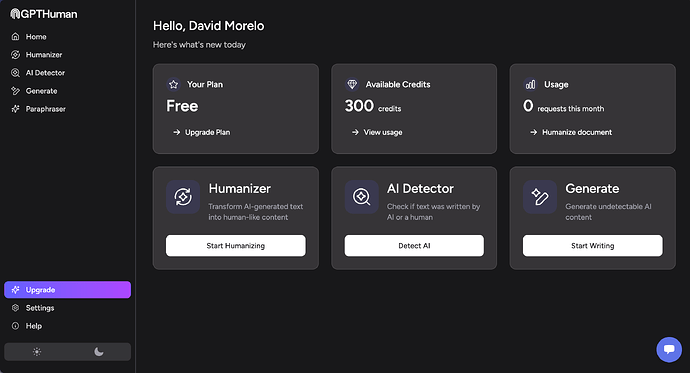This screenshot has width=690, height=373.
Task: Click the Humanizer sidebar icon
Action: [15, 55]
